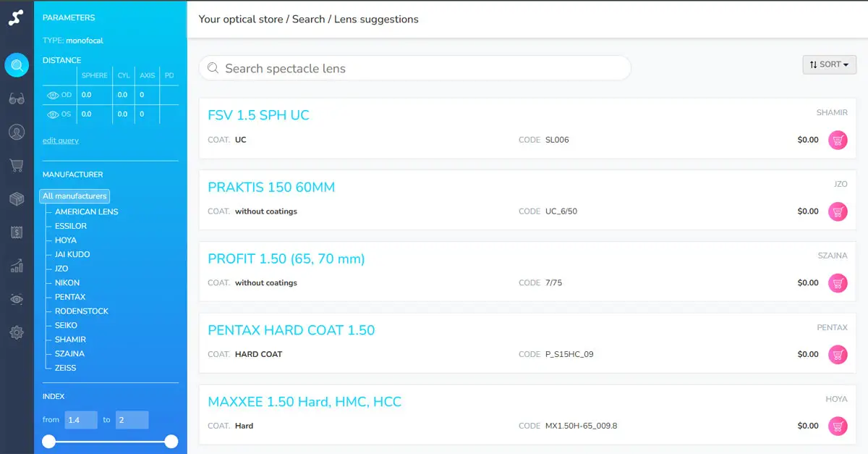Open the search icon in sidebar
868x454 pixels.
[17, 65]
